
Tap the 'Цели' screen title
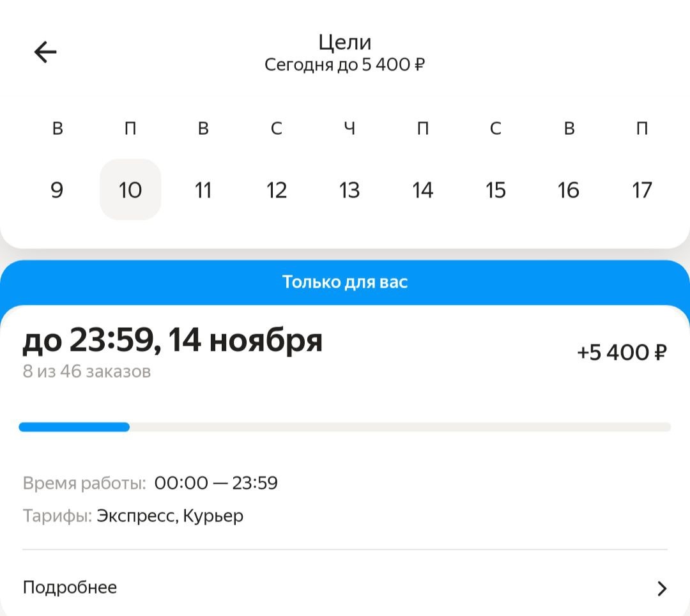pos(345,42)
